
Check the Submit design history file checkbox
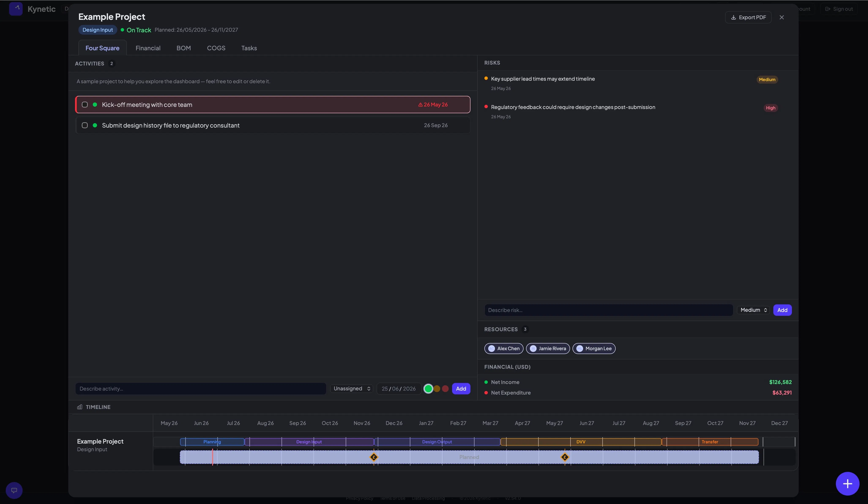point(85,125)
